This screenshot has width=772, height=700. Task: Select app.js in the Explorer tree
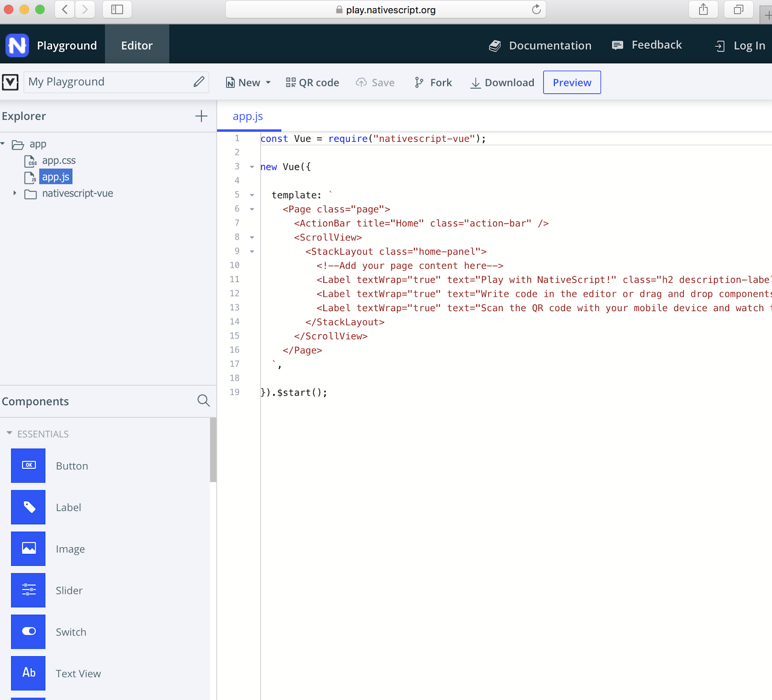(55, 177)
